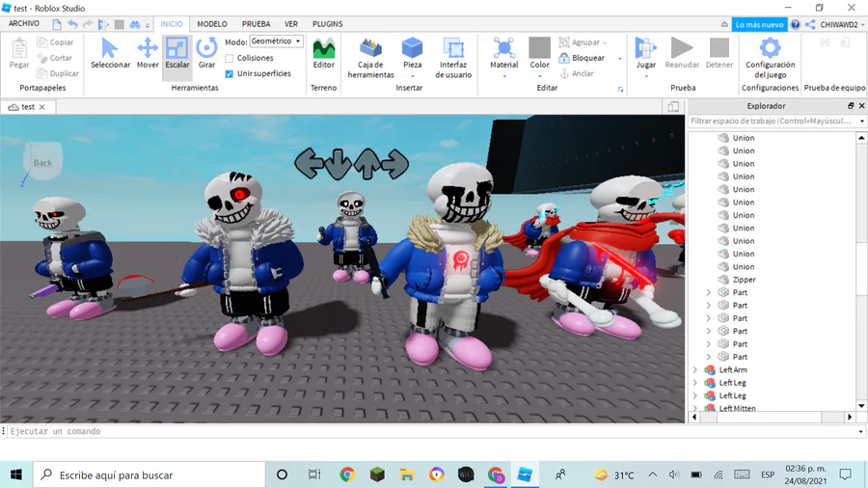This screenshot has width=868, height=488.
Task: Select Left Mitten in Explorador
Action: pyautogui.click(x=737, y=408)
